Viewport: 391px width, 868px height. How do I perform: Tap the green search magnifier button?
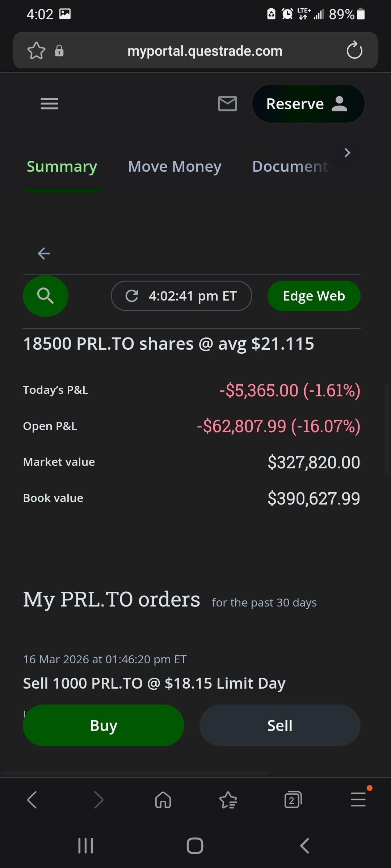click(x=46, y=296)
